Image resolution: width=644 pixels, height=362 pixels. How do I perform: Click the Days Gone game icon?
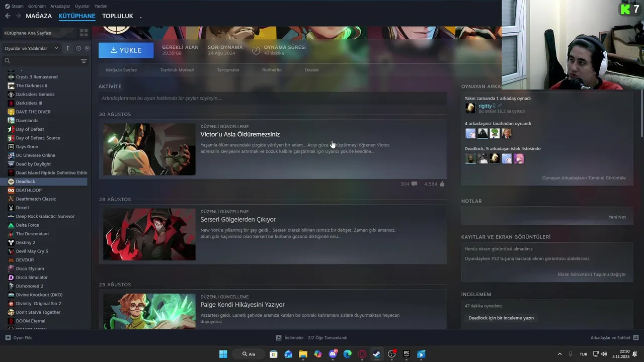[x=11, y=147]
